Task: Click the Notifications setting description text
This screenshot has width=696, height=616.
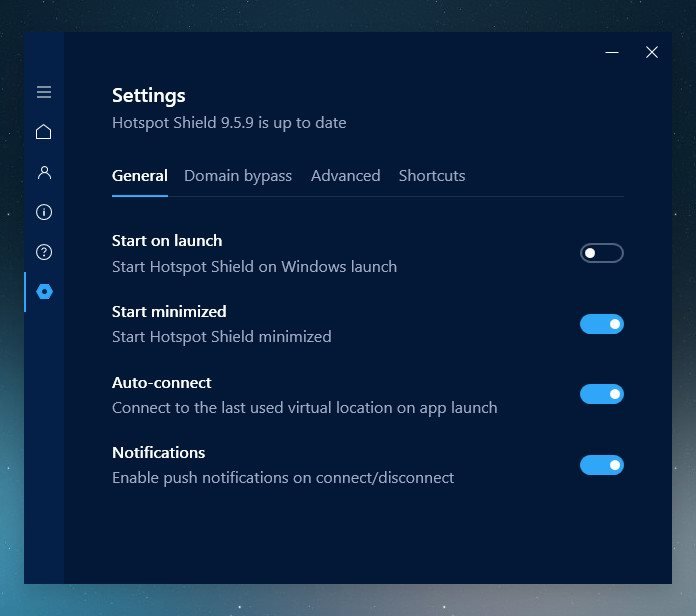Action: (283, 478)
